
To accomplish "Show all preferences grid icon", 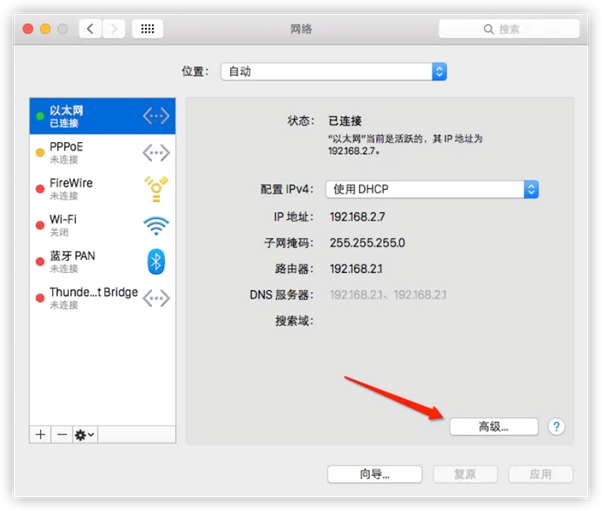I will pos(147,29).
